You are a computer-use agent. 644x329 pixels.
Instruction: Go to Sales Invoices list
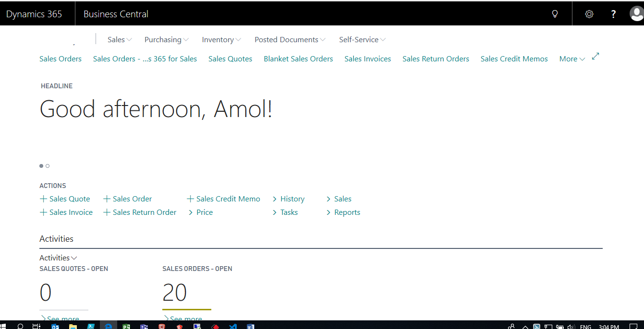click(367, 59)
